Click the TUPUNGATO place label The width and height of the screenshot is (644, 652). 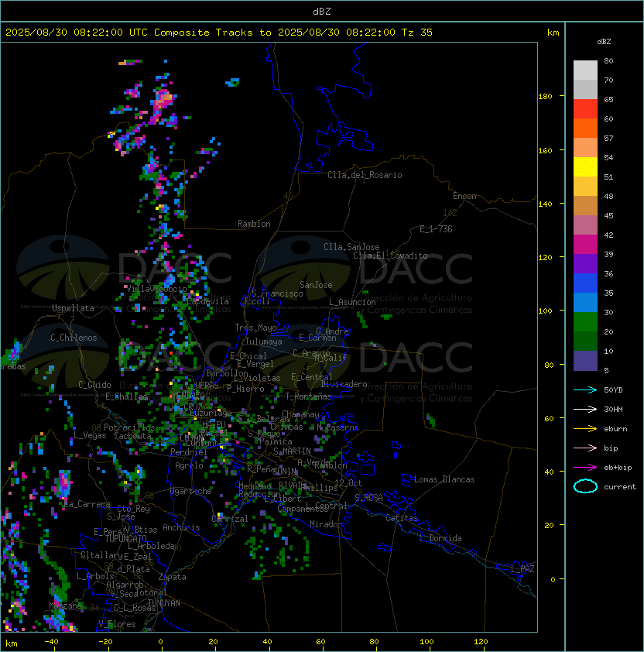coord(125,539)
